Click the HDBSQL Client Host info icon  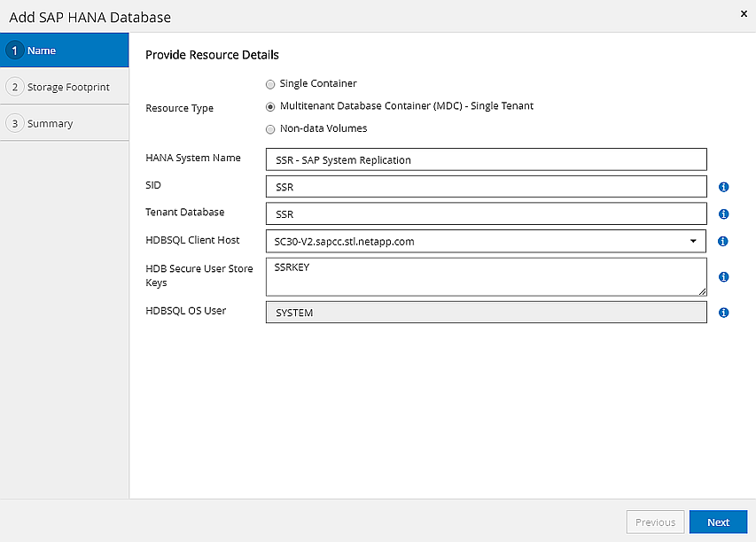pyautogui.click(x=724, y=241)
